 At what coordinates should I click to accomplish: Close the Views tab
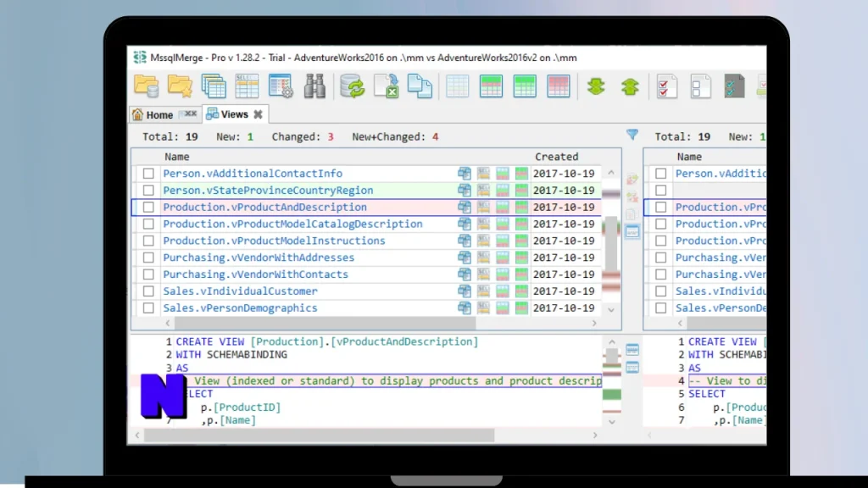click(x=258, y=114)
